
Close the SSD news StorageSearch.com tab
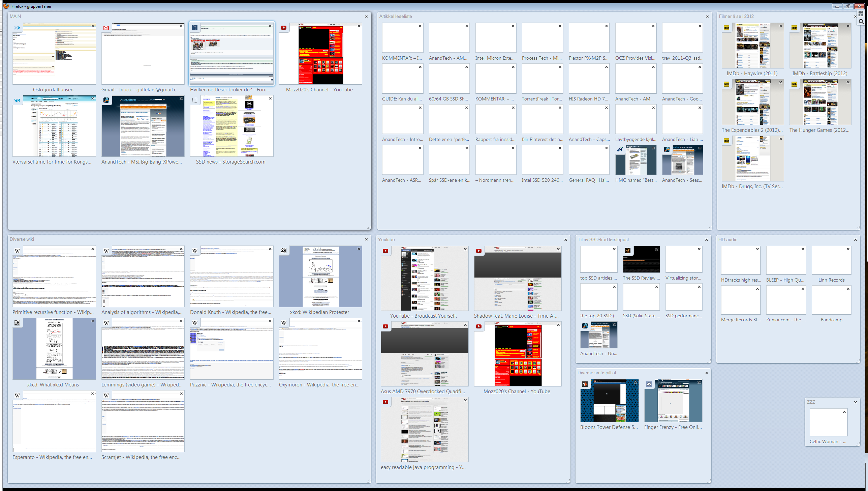pos(270,98)
